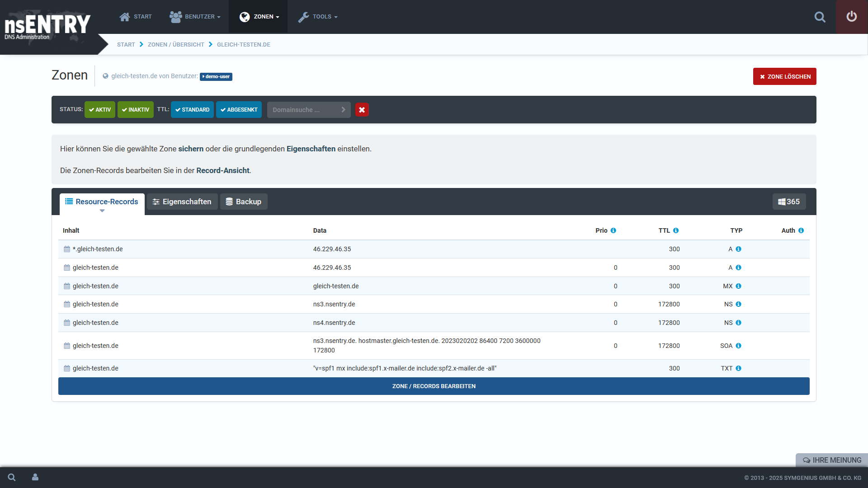Open the info icon beside the TTL column header
Image resolution: width=868 pixels, height=488 pixels.
coord(676,230)
